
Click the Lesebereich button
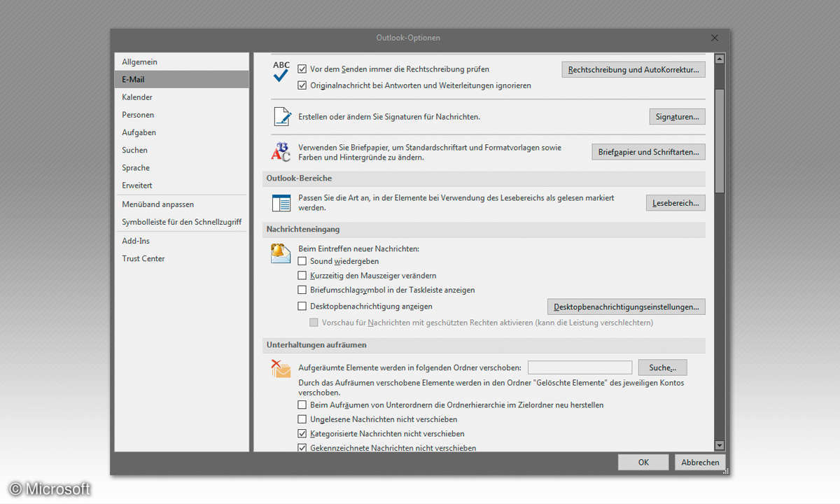pyautogui.click(x=675, y=203)
